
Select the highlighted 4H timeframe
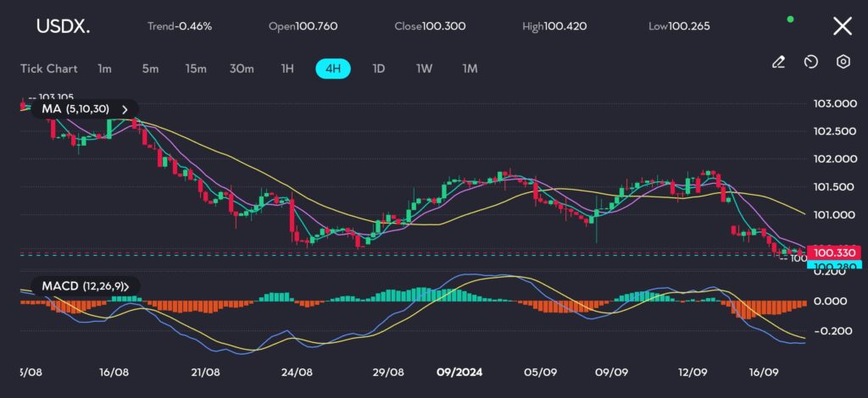tap(333, 69)
